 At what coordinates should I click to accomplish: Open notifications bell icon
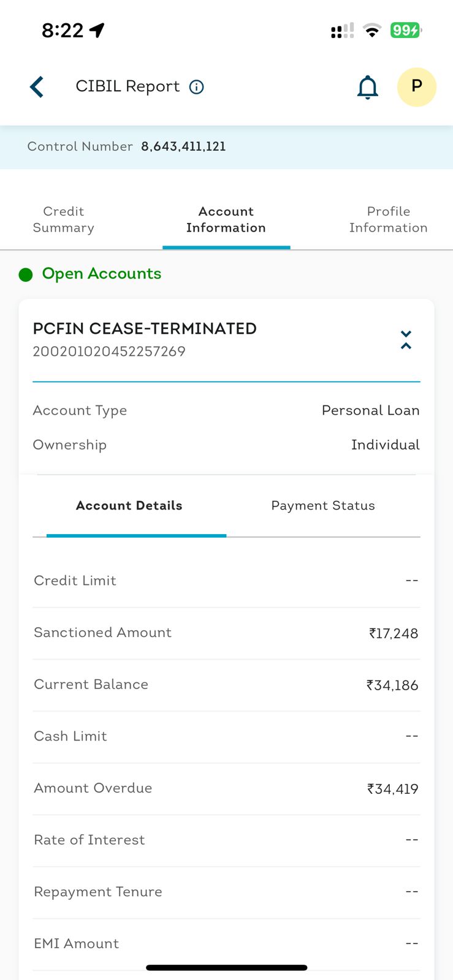(367, 88)
